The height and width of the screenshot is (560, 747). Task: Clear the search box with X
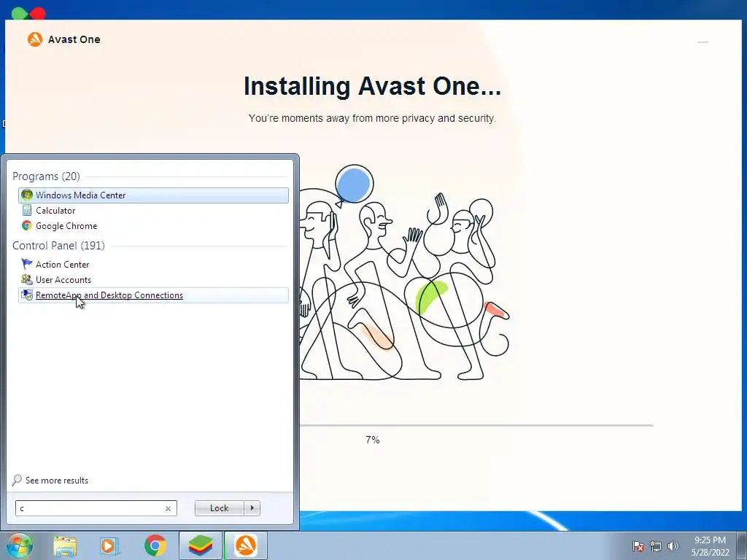pyautogui.click(x=168, y=508)
